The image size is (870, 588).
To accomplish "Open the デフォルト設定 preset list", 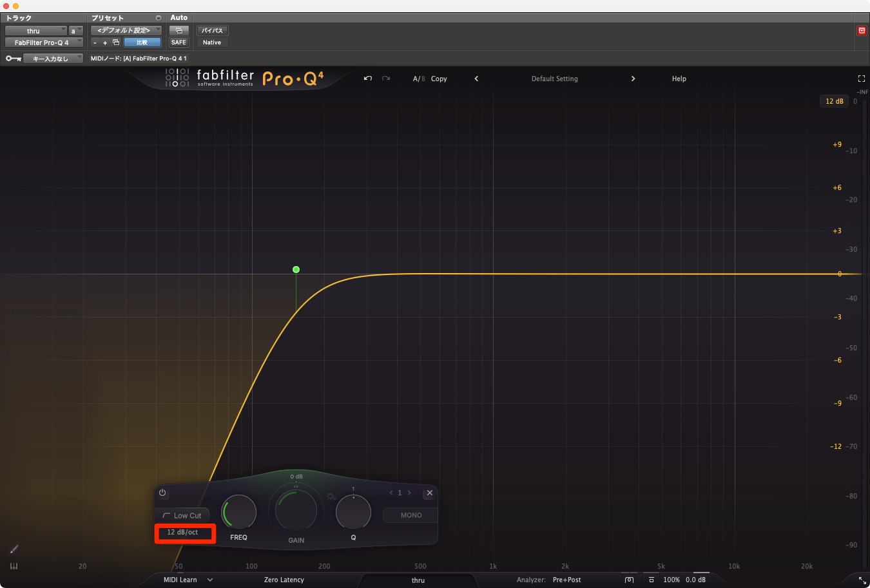I will click(x=126, y=30).
